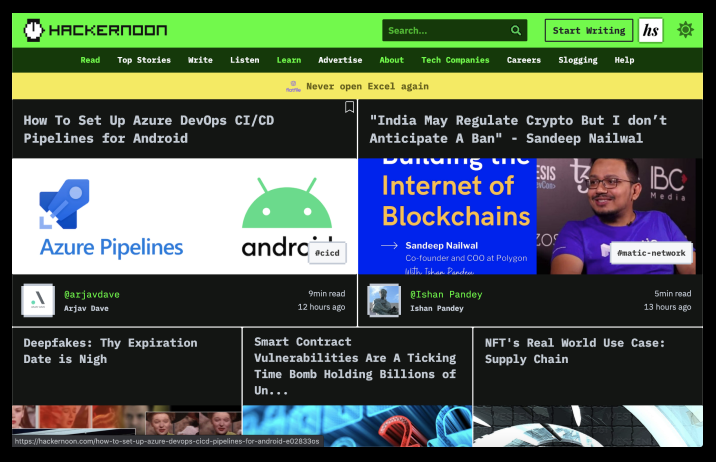Open the Write menu item
This screenshot has height=462, width=716.
[x=200, y=60]
